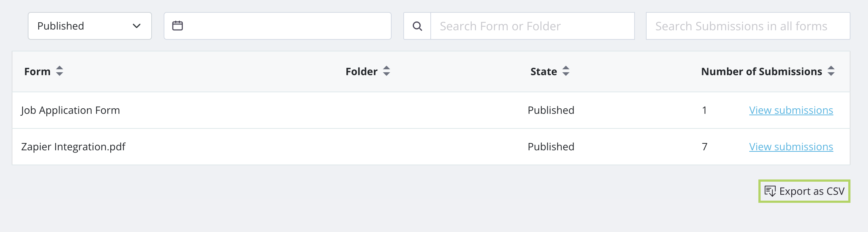Sort by Form column arrows
Screen dimensions: 868x232
coord(60,71)
